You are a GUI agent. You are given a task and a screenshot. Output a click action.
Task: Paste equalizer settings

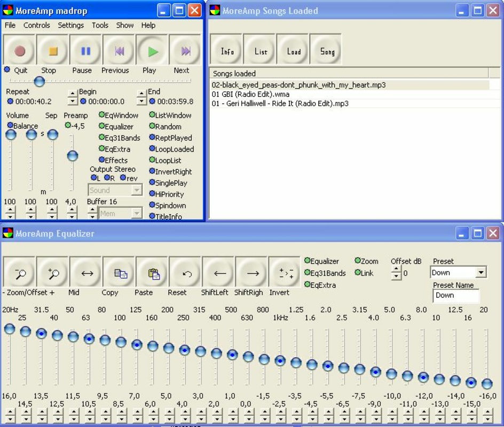pyautogui.click(x=152, y=273)
